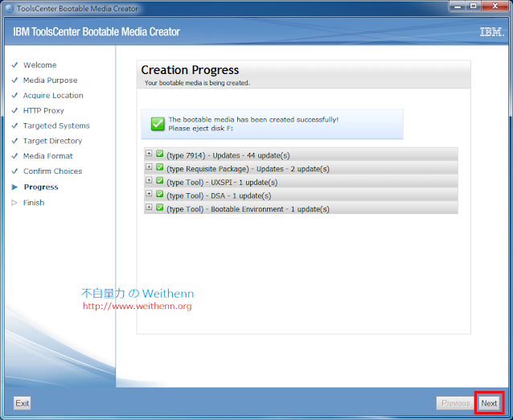Click the Previous button
513x420 pixels.
455,403
